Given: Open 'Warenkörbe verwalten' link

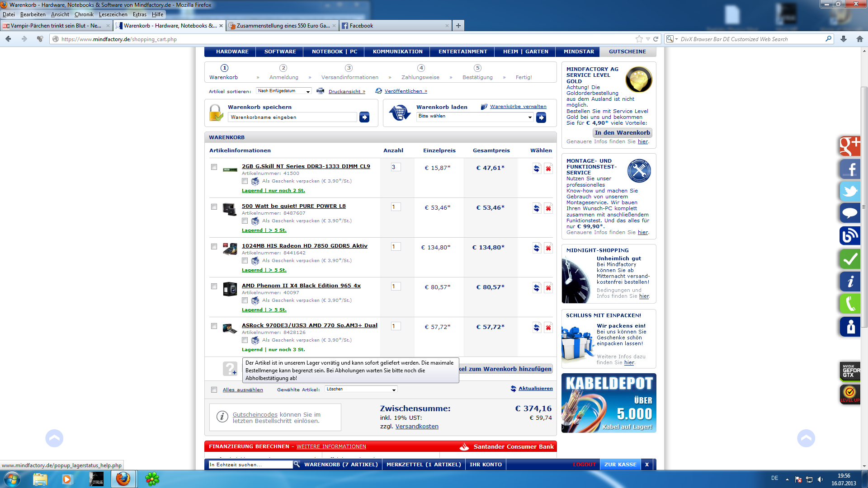Looking at the screenshot, I should point(518,107).
